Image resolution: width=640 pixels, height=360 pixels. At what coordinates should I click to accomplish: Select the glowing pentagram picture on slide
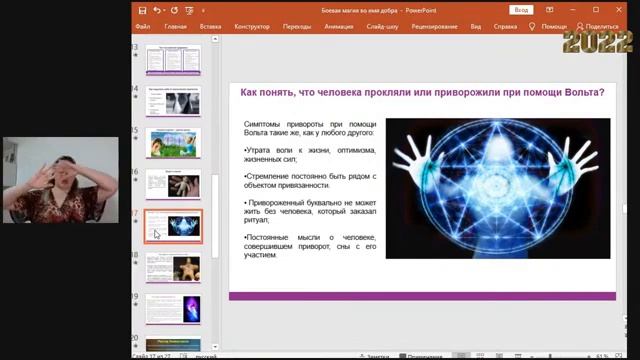point(498,189)
